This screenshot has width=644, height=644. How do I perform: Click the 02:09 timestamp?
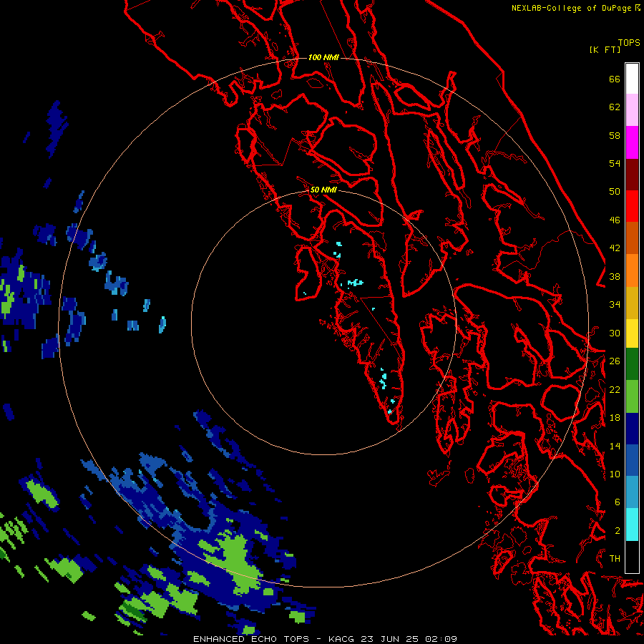coord(441,639)
